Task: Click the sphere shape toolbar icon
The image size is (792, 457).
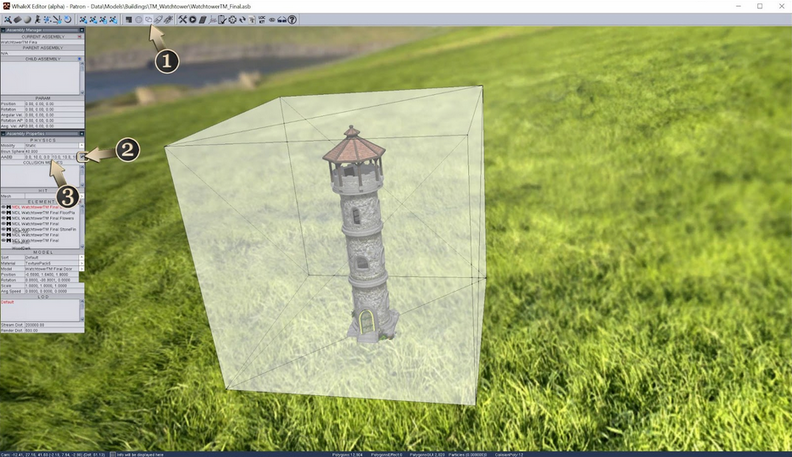Action: tap(28, 20)
